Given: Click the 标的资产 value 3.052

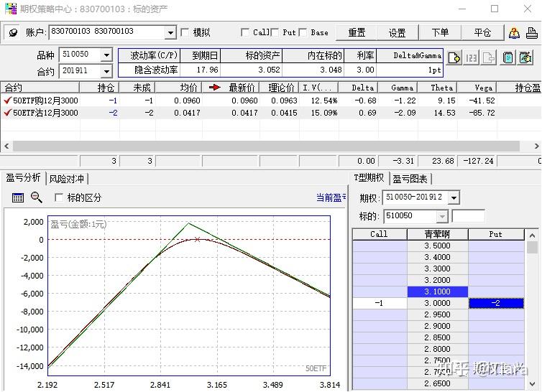Looking at the screenshot, I should click(x=252, y=70).
